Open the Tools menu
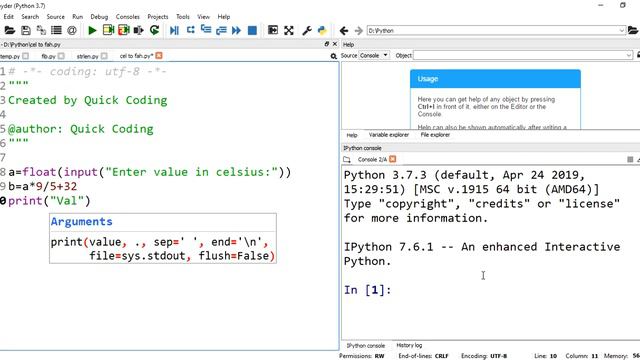The image size is (640, 360). tap(182, 17)
